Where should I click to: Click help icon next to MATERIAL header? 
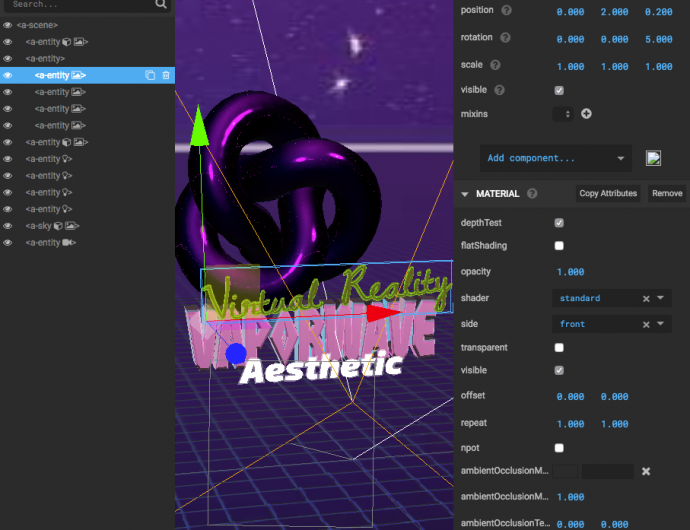[532, 194]
